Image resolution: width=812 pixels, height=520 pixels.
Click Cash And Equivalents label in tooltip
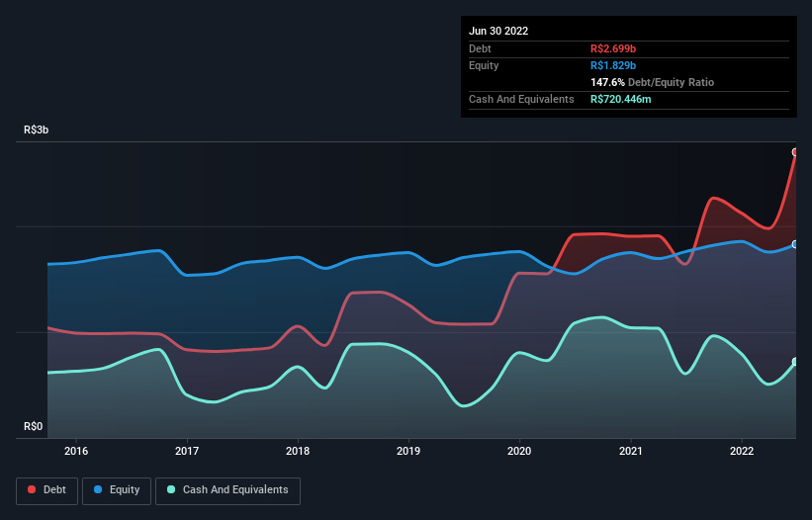521,99
